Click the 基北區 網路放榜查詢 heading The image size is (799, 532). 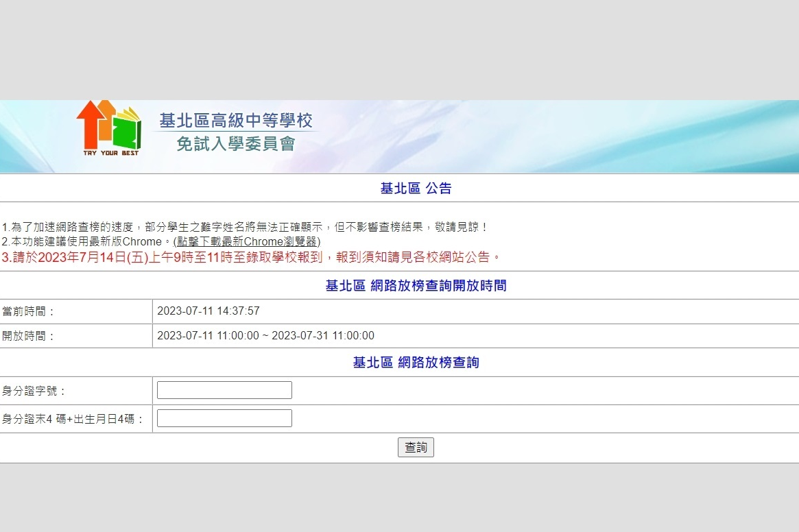[x=416, y=362]
